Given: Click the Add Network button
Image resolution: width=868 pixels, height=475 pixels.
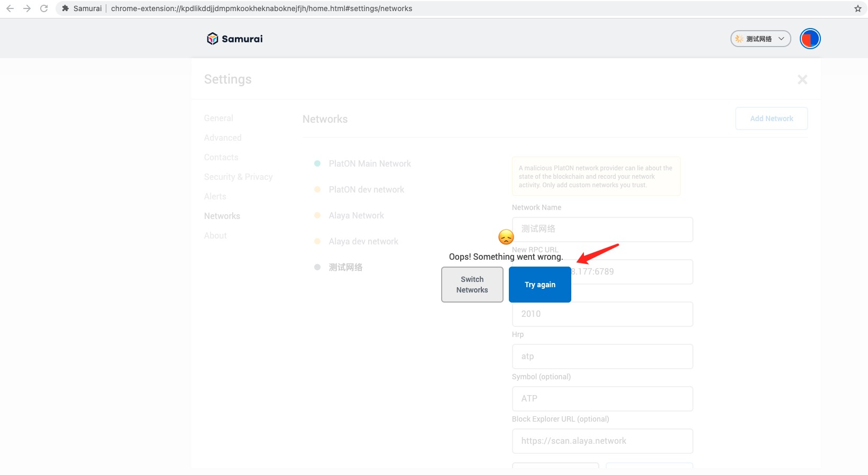Looking at the screenshot, I should click(771, 118).
